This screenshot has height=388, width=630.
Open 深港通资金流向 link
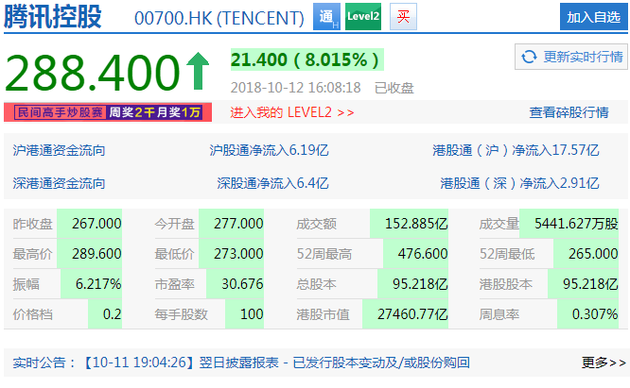pos(59,184)
